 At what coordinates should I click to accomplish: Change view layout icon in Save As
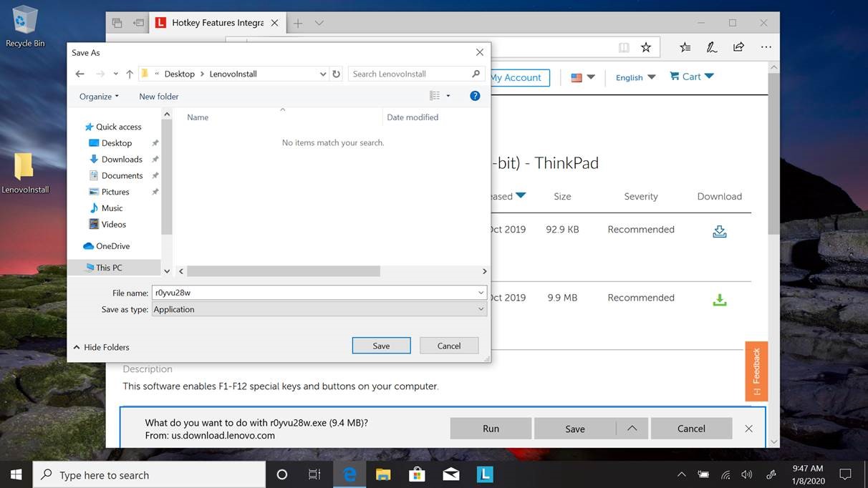(x=435, y=96)
